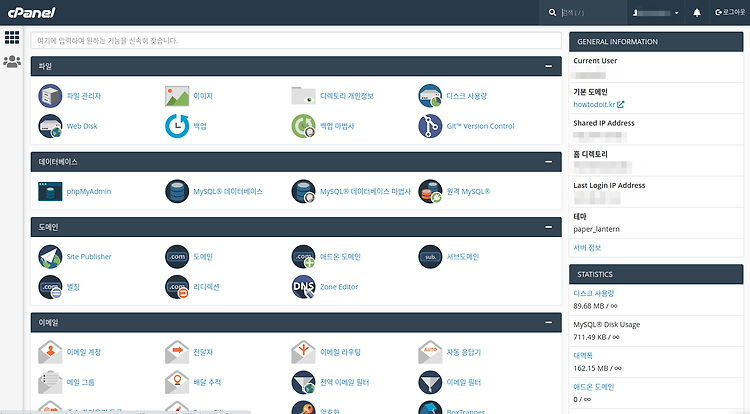Open the Site Publisher icon
750x414 pixels.
click(x=50, y=257)
